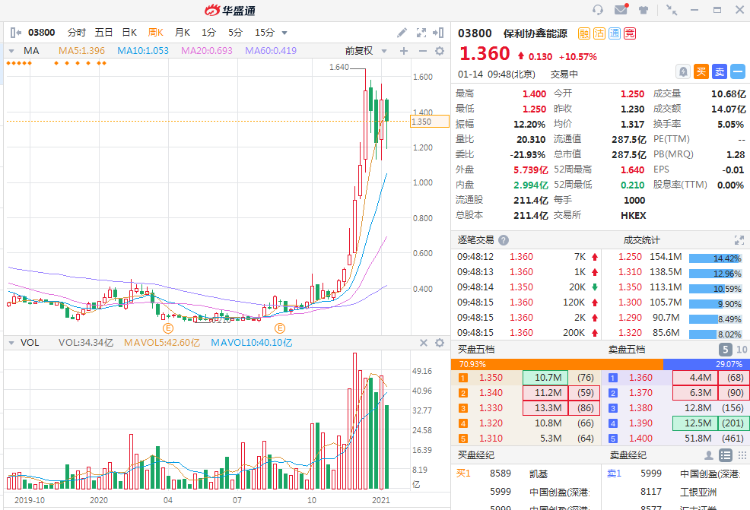Click the 融 margin tag icon
The height and width of the screenshot is (510, 750).
(x=584, y=33)
